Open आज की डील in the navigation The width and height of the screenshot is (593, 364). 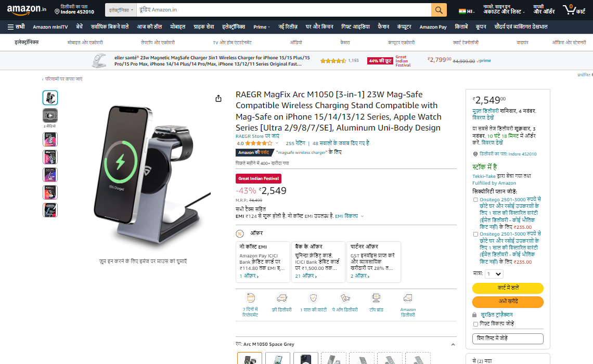(149, 27)
